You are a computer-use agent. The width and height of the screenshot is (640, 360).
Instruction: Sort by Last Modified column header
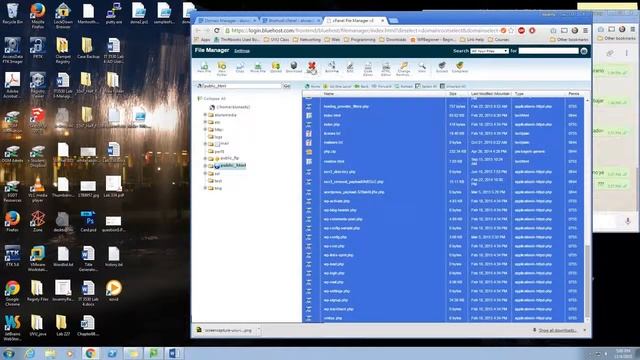(490, 94)
